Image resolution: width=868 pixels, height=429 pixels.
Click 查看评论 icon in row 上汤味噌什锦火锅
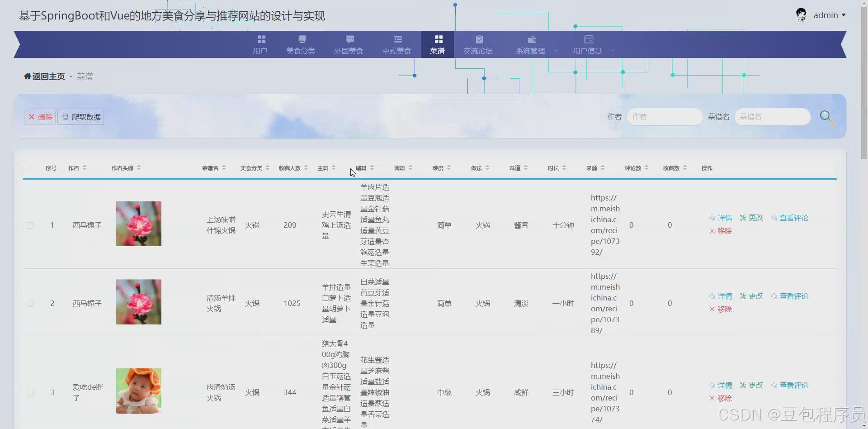point(774,218)
